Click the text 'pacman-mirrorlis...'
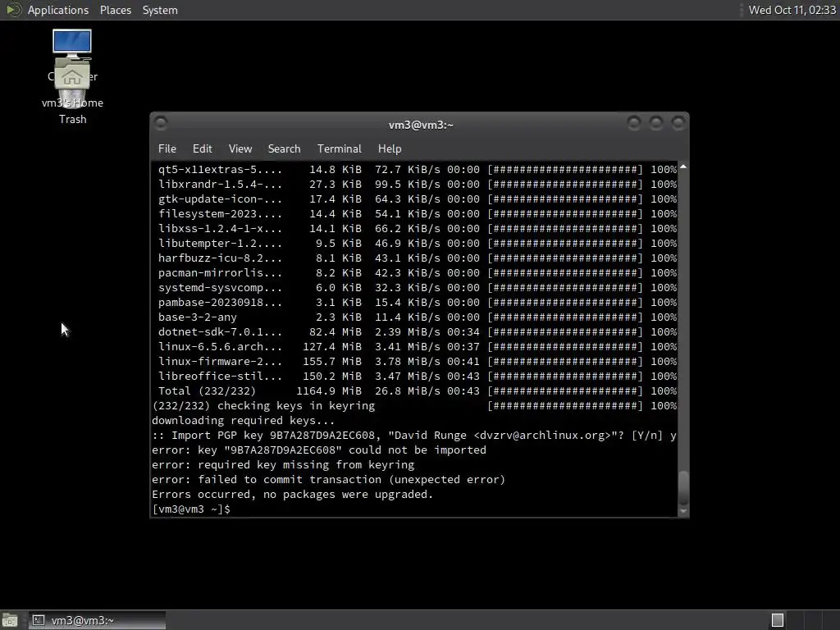Image resolution: width=840 pixels, height=630 pixels. tap(220, 272)
